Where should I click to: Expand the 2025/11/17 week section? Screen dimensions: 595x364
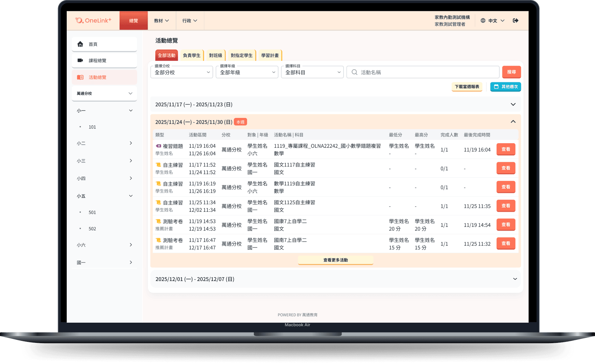(x=513, y=104)
